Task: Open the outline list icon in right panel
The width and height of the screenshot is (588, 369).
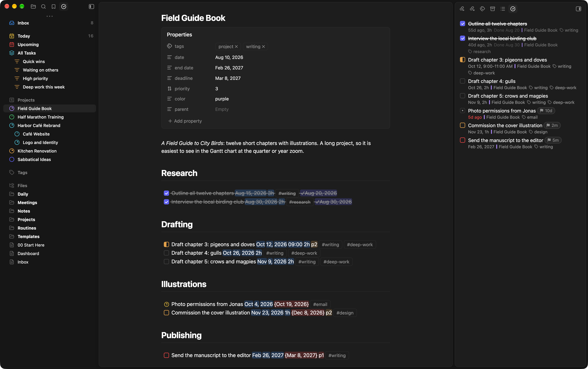Action: 503,9
